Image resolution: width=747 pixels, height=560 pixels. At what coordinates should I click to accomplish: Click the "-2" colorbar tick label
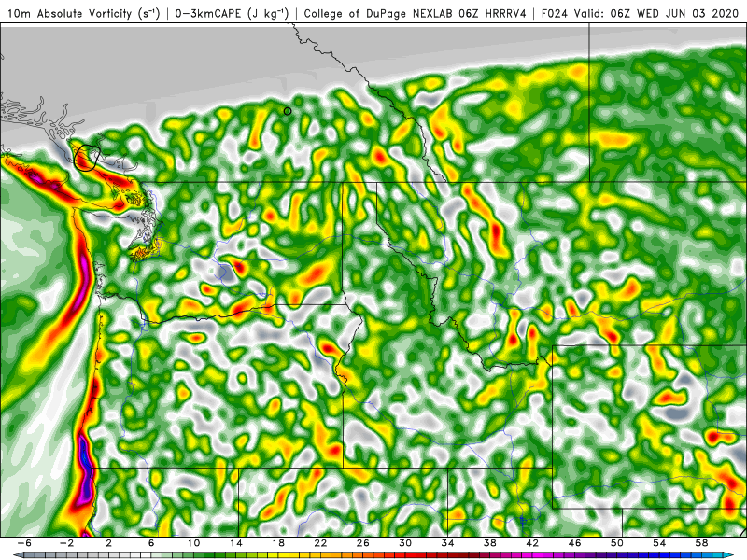[66, 543]
